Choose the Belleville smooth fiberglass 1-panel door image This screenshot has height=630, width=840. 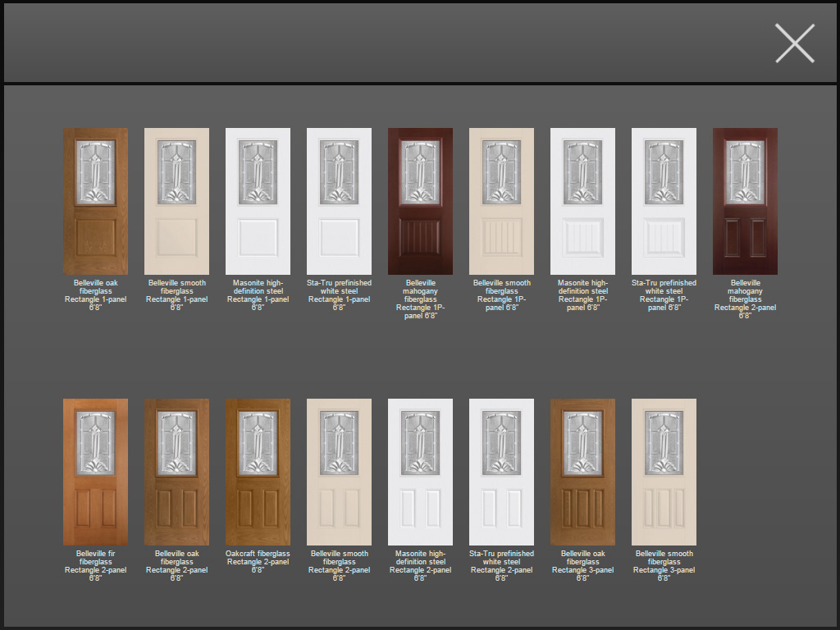(177, 202)
